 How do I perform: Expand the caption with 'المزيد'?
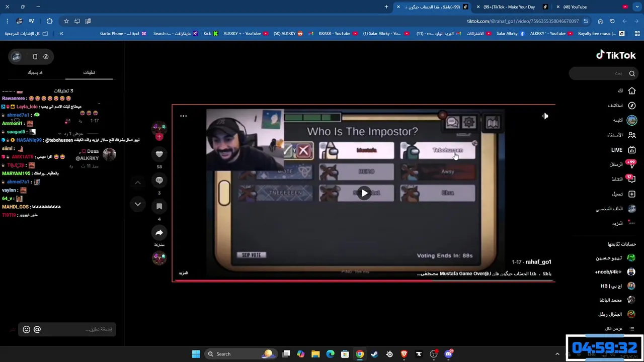[x=183, y=273]
